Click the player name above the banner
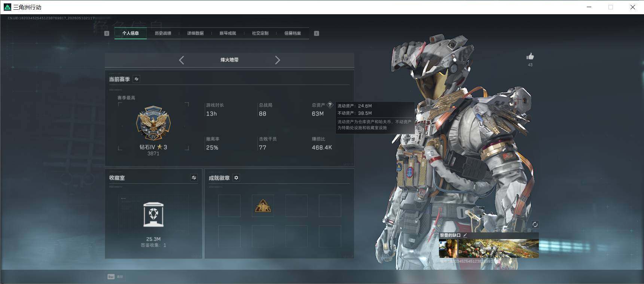 coord(450,235)
